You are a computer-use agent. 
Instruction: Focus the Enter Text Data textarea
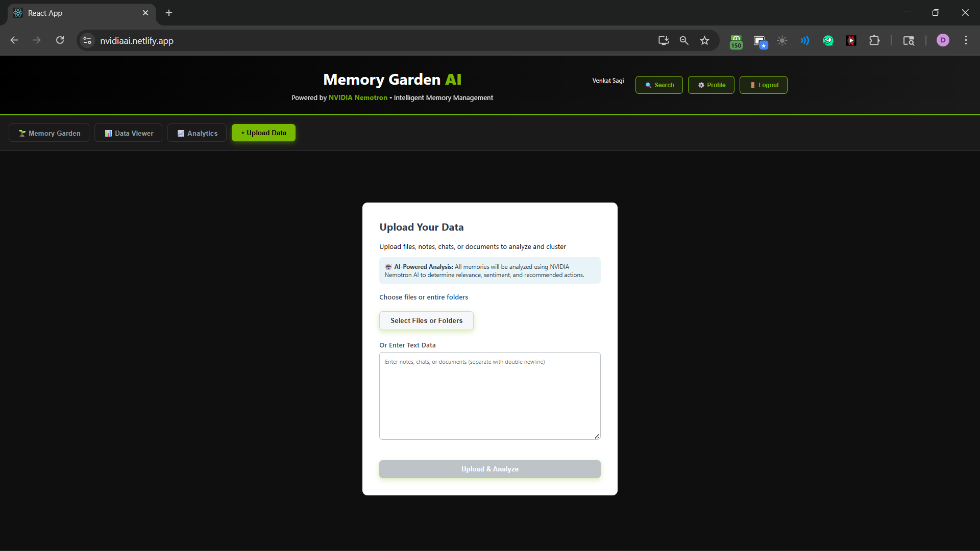pos(489,395)
